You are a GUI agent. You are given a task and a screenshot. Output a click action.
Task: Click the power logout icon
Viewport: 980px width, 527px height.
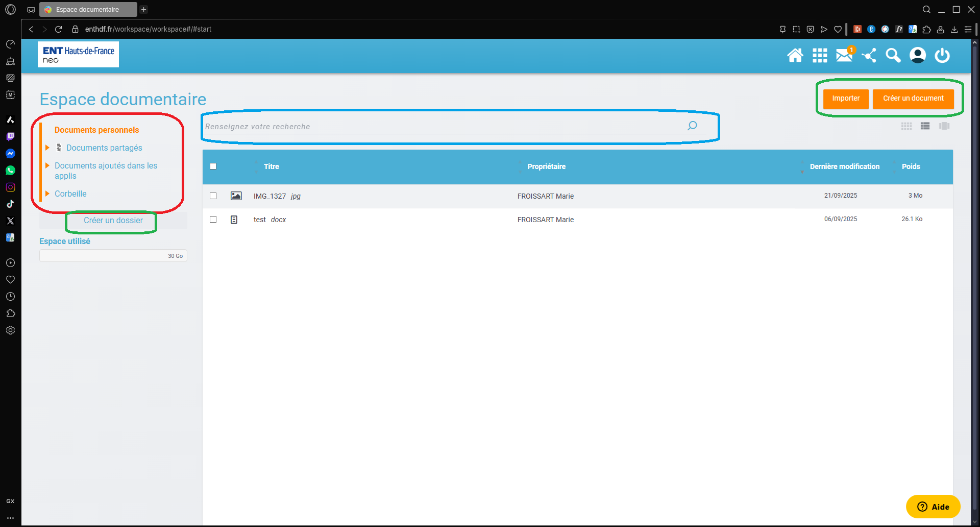[x=942, y=55]
